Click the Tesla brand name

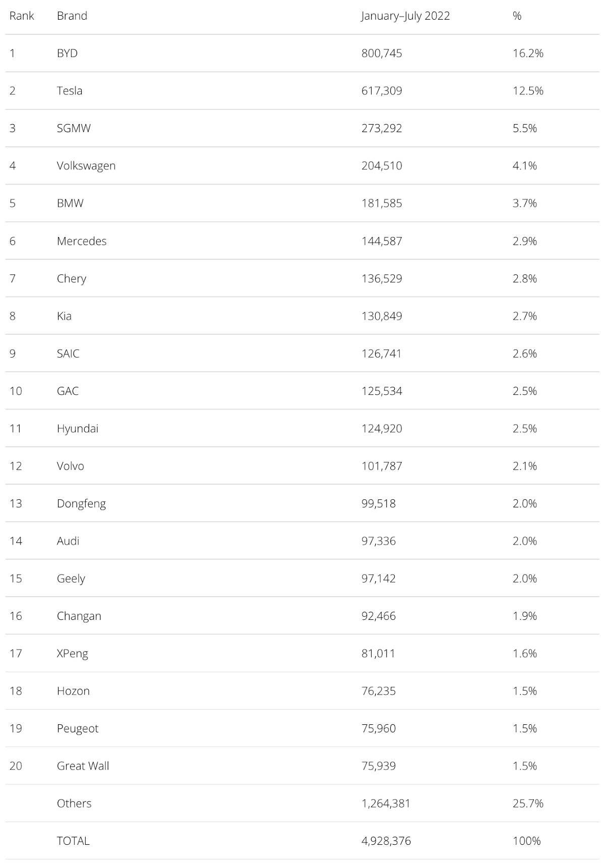click(x=70, y=90)
